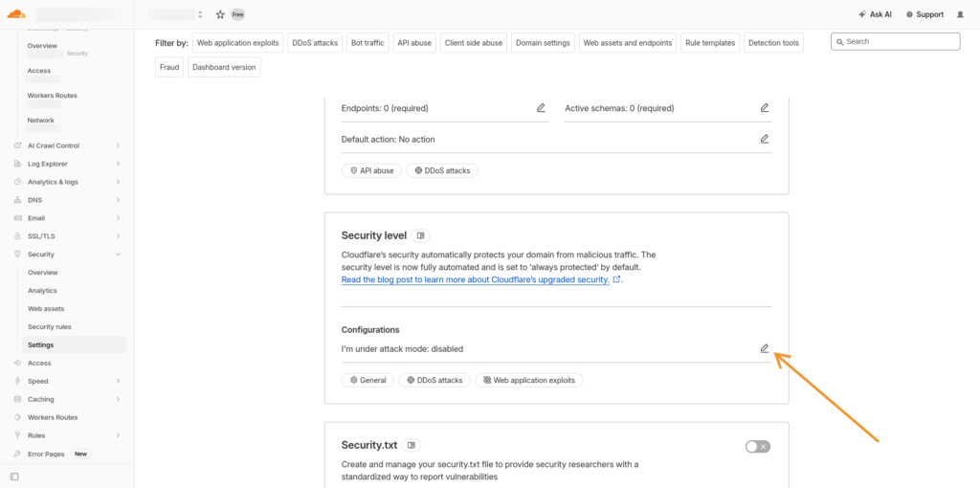Image resolution: width=980 pixels, height=488 pixels.
Task: Open Security rules in the sidebar
Action: tap(50, 326)
